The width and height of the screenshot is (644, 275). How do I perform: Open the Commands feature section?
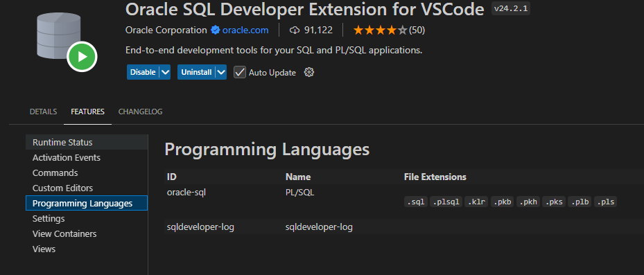tap(87, 172)
